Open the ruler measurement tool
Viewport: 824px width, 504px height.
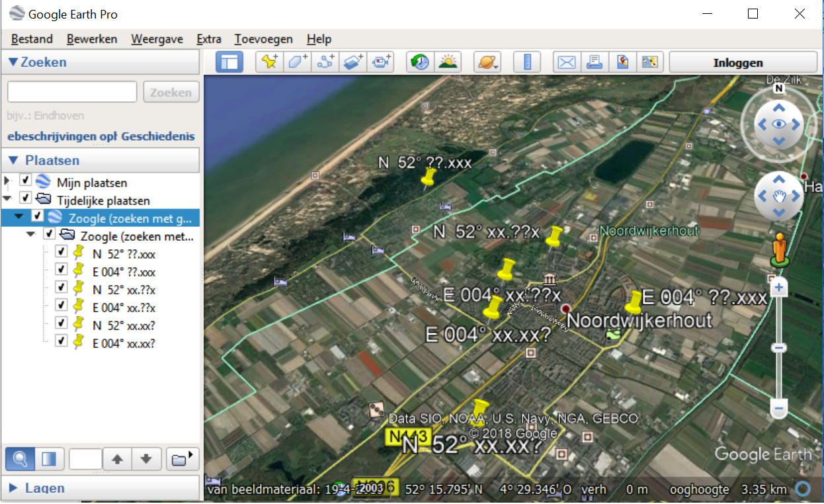pos(527,62)
